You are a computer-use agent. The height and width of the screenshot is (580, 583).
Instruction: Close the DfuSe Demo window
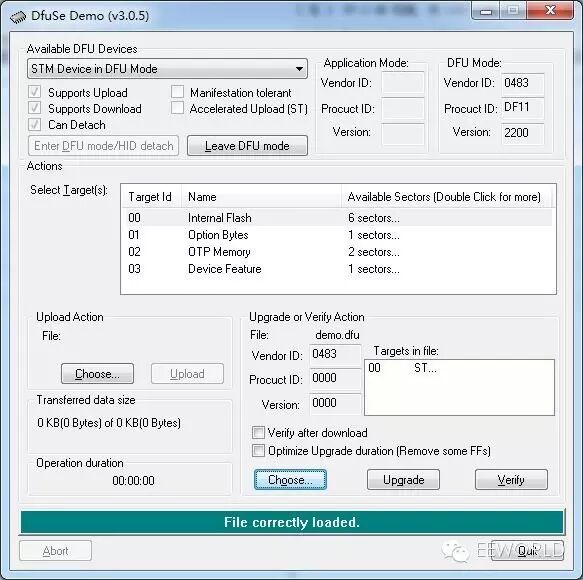[550, 10]
